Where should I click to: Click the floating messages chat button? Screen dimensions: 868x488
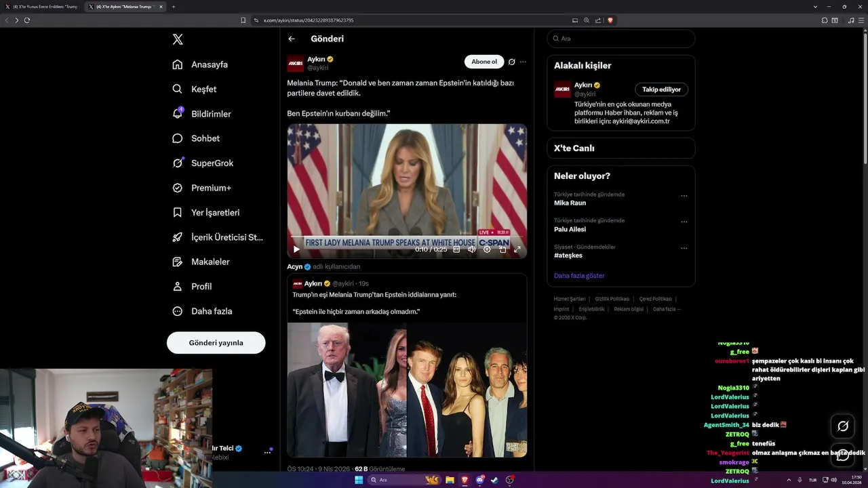(x=843, y=455)
